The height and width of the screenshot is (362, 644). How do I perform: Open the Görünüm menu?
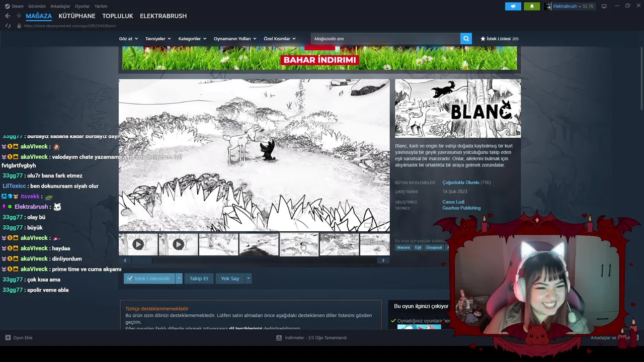[x=37, y=6]
